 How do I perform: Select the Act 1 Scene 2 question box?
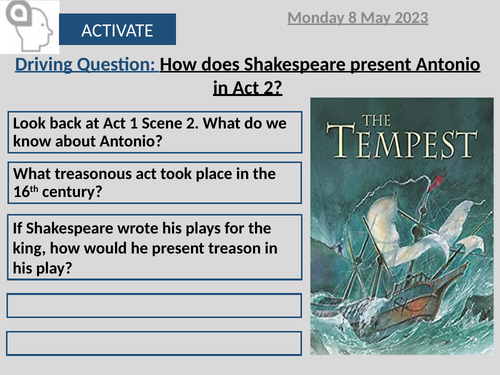pyautogui.click(x=155, y=132)
